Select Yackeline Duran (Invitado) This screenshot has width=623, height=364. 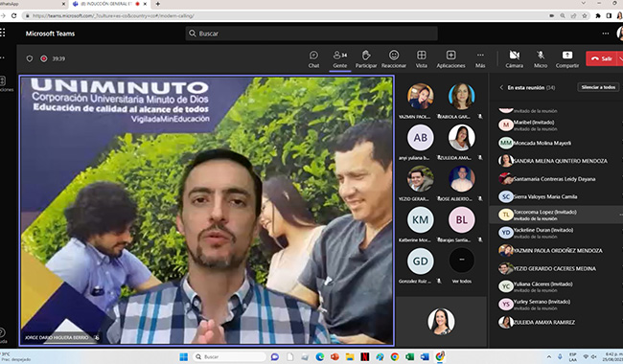(x=556, y=233)
